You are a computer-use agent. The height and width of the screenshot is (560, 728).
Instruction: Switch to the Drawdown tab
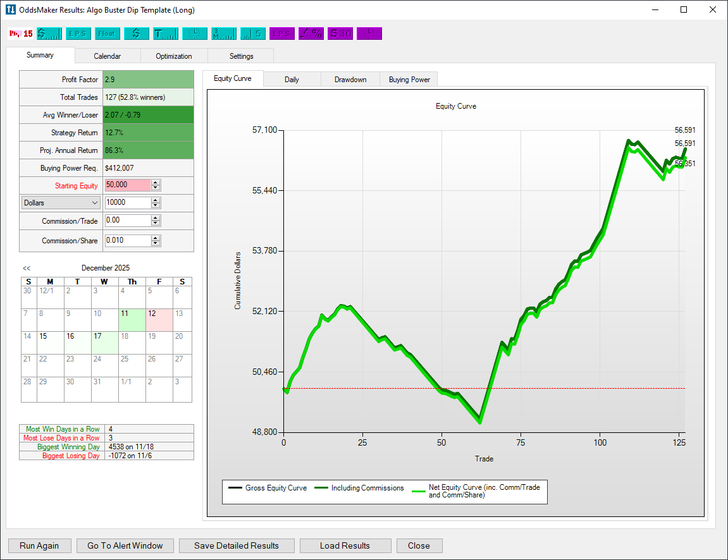click(x=350, y=79)
